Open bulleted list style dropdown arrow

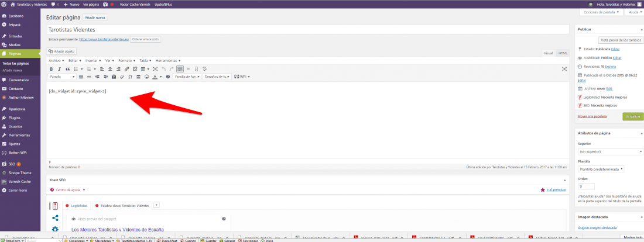82,69
